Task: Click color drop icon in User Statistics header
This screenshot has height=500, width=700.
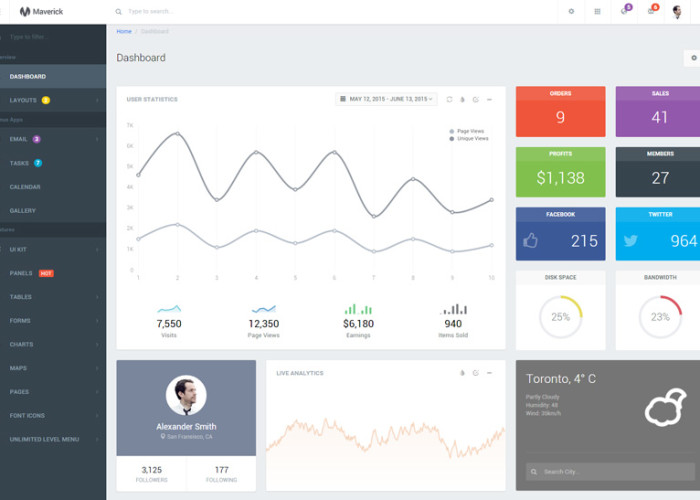Action: coord(462,100)
